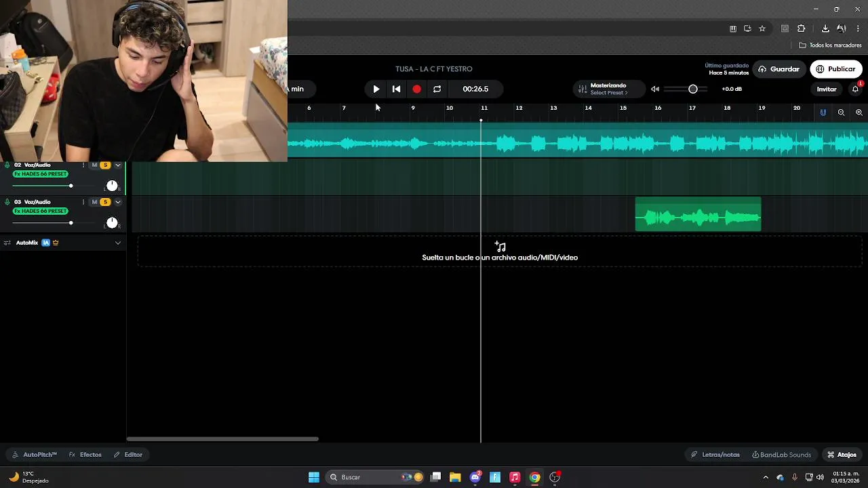Viewport: 868px width, 488px height.
Task: Open notifications bell icon
Action: 855,89
